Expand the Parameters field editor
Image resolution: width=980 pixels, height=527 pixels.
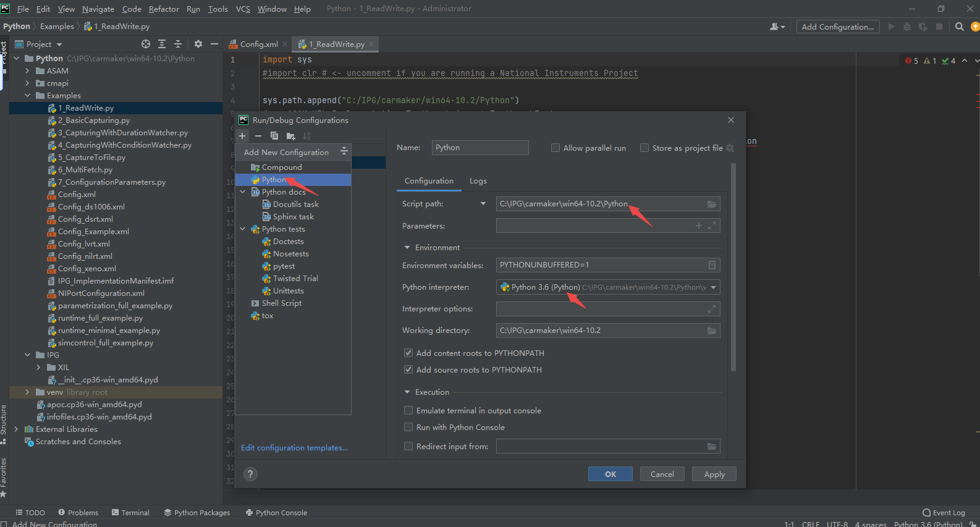[x=712, y=226]
